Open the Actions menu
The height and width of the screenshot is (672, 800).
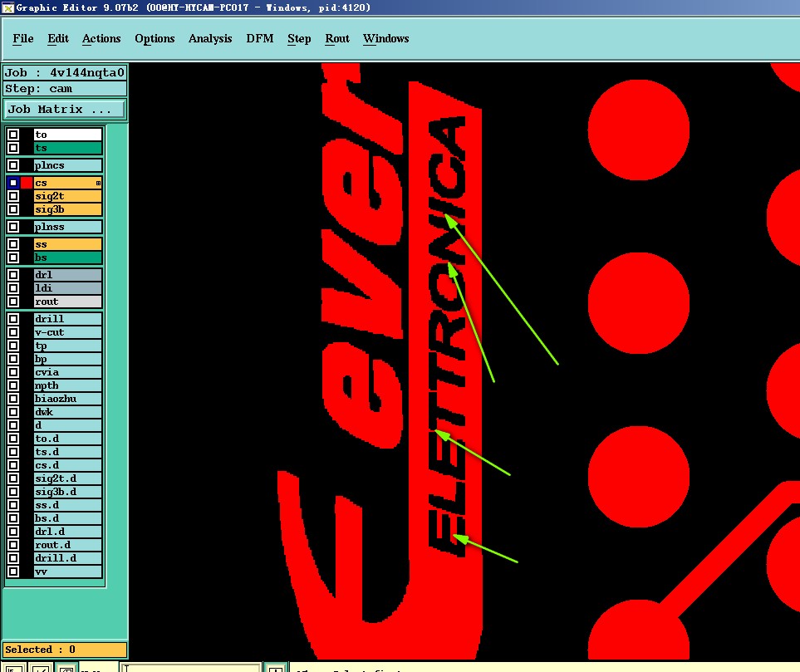coord(101,39)
